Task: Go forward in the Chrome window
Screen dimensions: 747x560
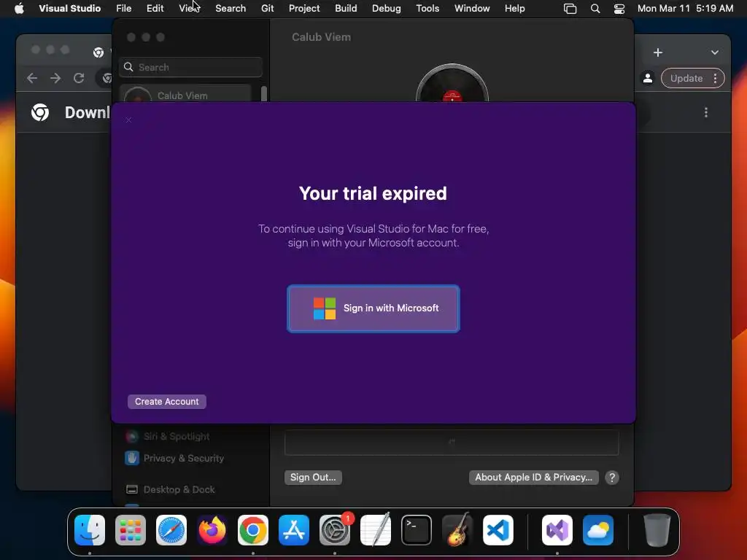Action: [55, 78]
